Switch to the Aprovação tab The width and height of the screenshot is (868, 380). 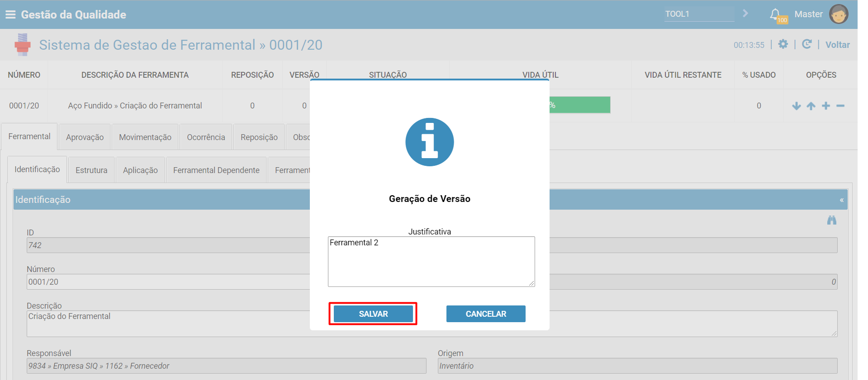[85, 137]
